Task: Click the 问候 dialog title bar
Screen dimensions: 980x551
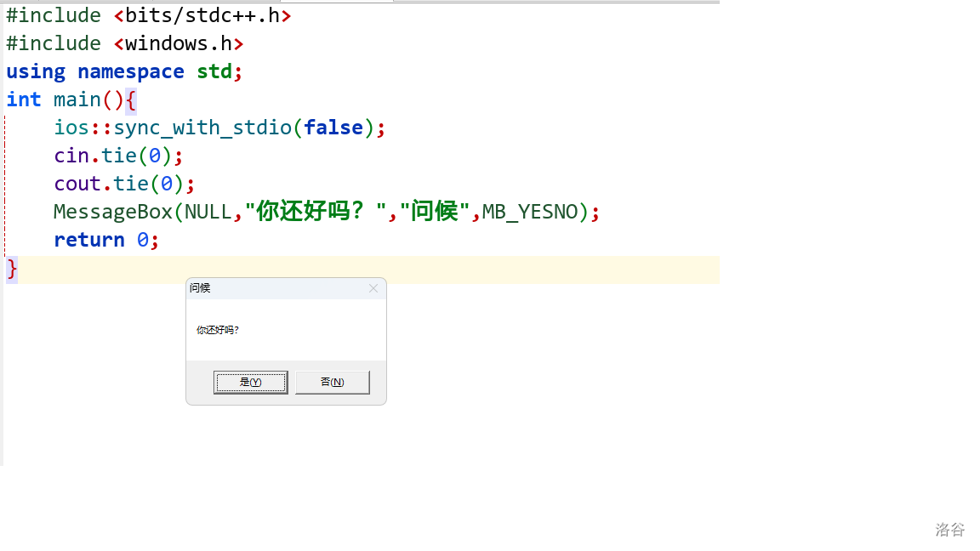Action: click(272, 288)
